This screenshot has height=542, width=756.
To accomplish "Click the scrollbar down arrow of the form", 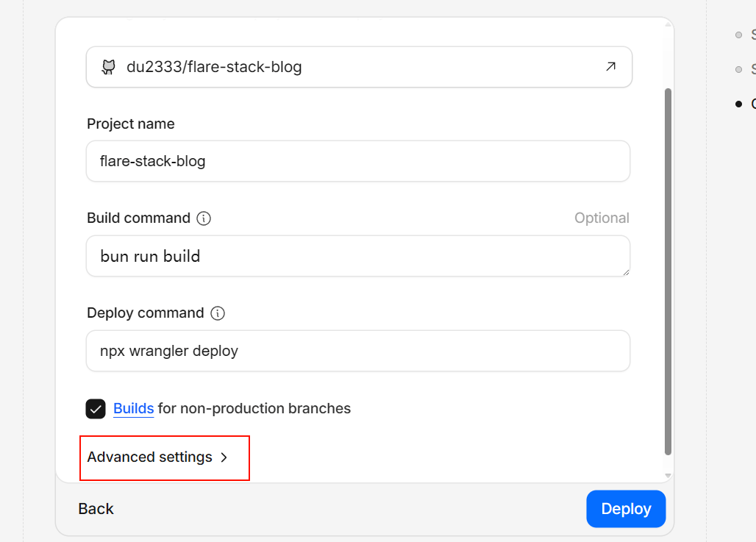I will (668, 476).
